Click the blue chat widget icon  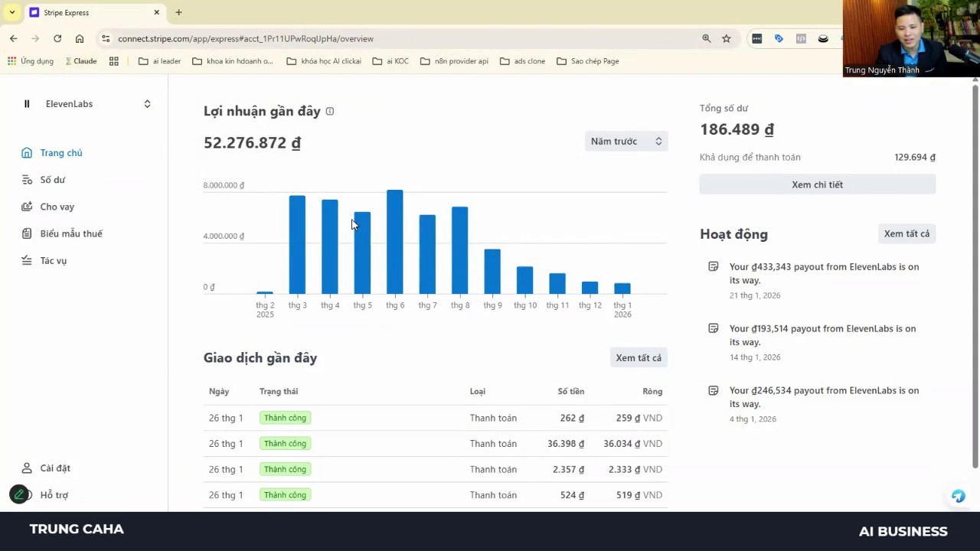click(x=958, y=496)
